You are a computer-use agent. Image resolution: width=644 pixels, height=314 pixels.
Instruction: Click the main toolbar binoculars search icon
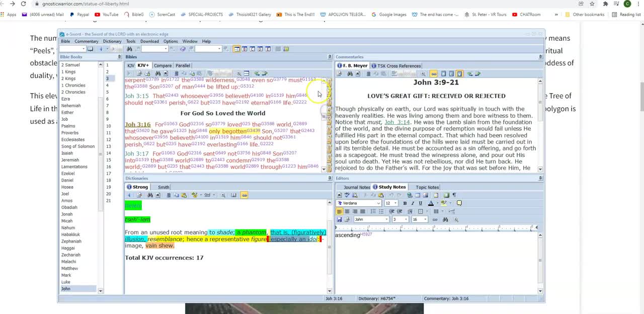point(129,49)
